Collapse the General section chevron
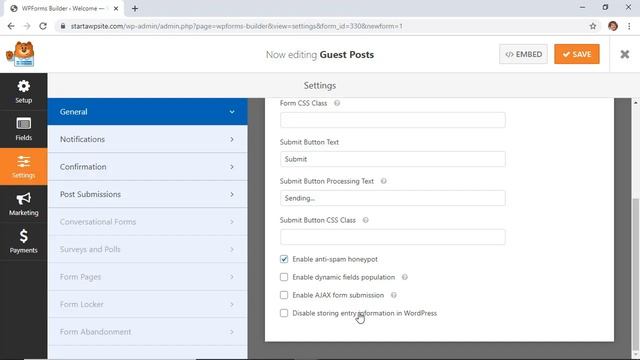Viewport: 640px width, 360px height. [x=232, y=112]
